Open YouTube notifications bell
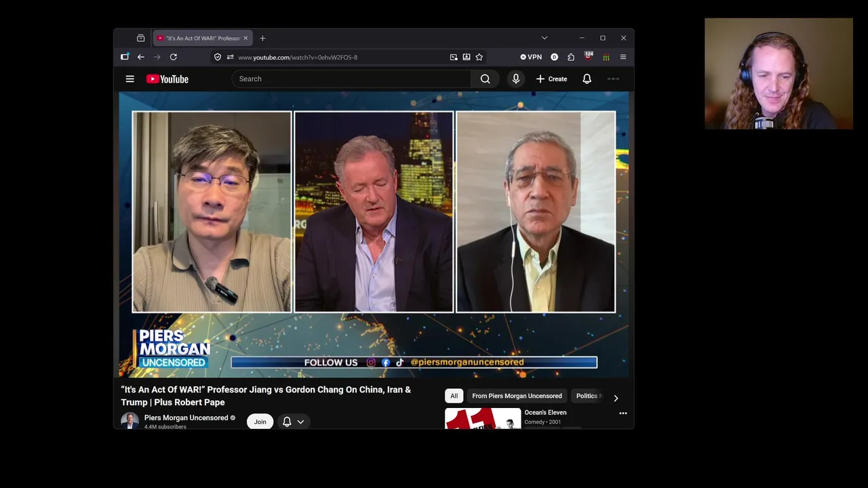 (x=587, y=79)
